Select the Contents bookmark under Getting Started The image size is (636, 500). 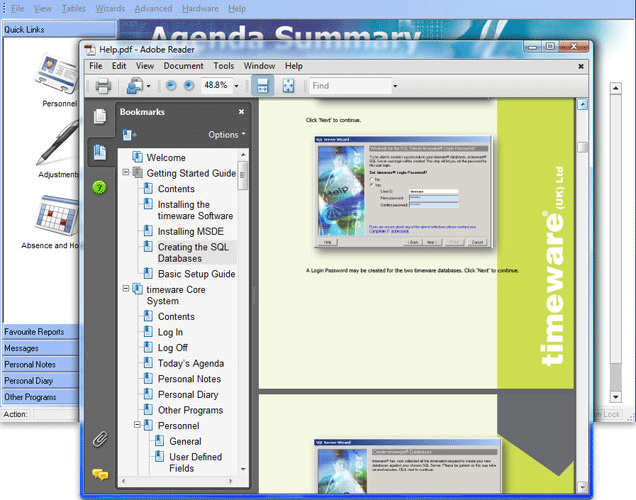[x=176, y=189]
